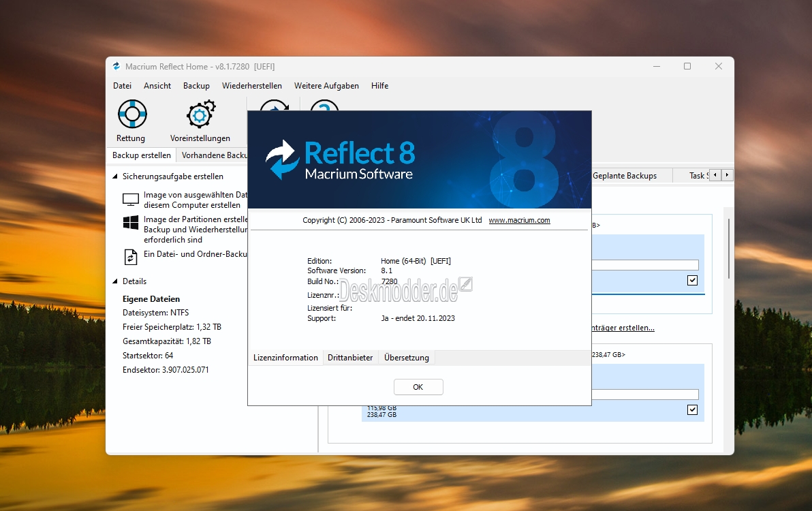The image size is (812, 511).
Task: Close the Macrium Reflect window
Action: point(718,66)
